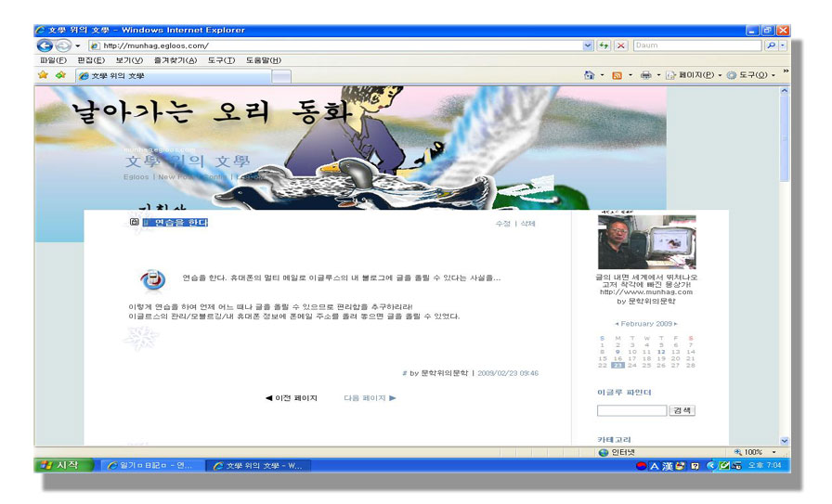This screenshot has height=504, width=832.
Task: Click the 이글루 파인더 search input field
Action: pyautogui.click(x=631, y=410)
